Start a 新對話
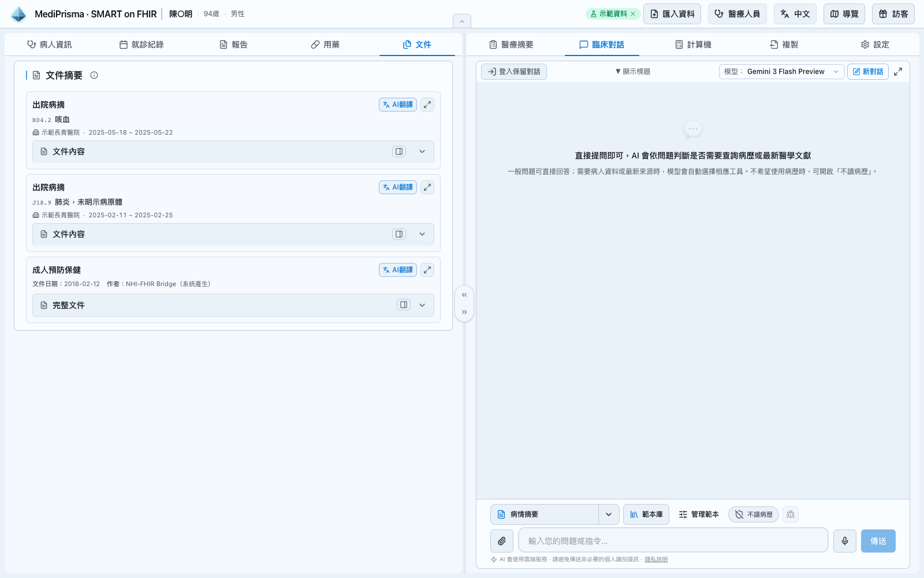Screen dimensions: 924x578 click(868, 72)
